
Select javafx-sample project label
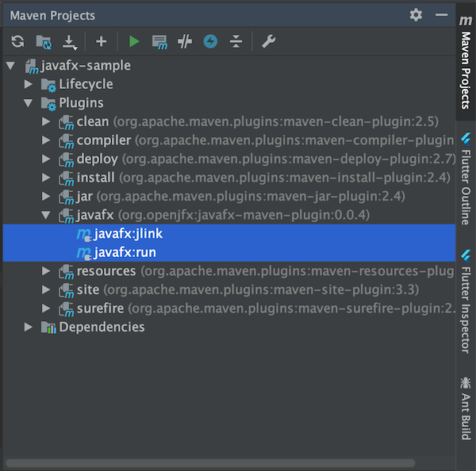86,66
